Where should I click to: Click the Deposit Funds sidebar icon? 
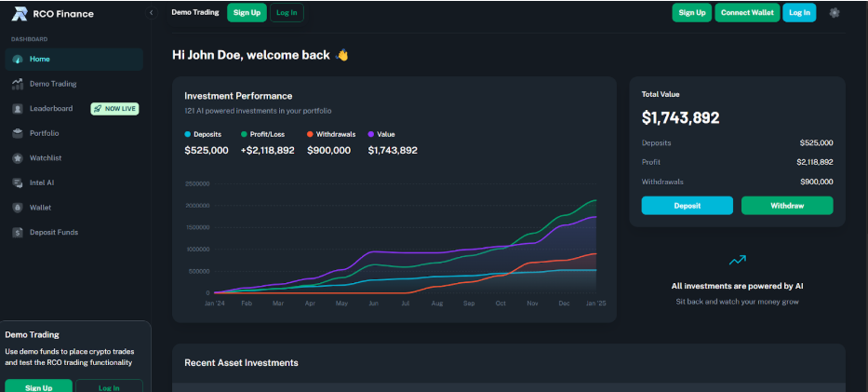(18, 232)
